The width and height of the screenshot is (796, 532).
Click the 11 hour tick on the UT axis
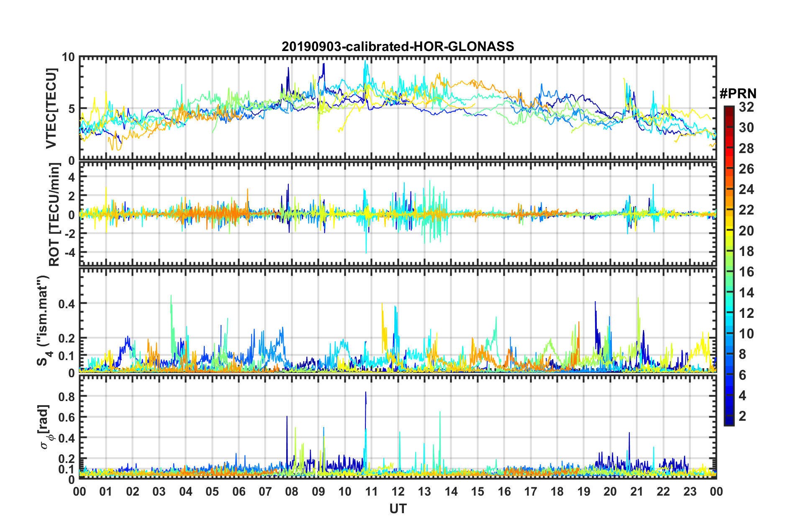(371, 491)
